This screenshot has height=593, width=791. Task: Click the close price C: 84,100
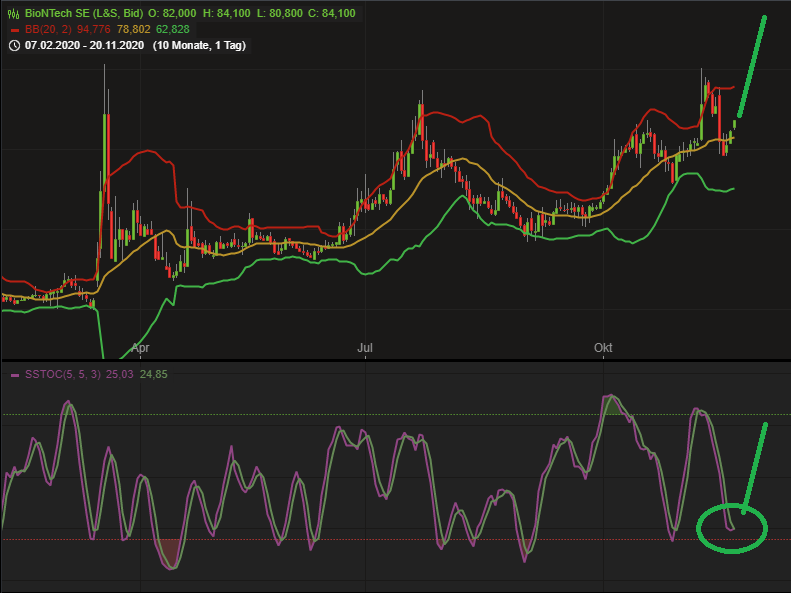pos(332,14)
